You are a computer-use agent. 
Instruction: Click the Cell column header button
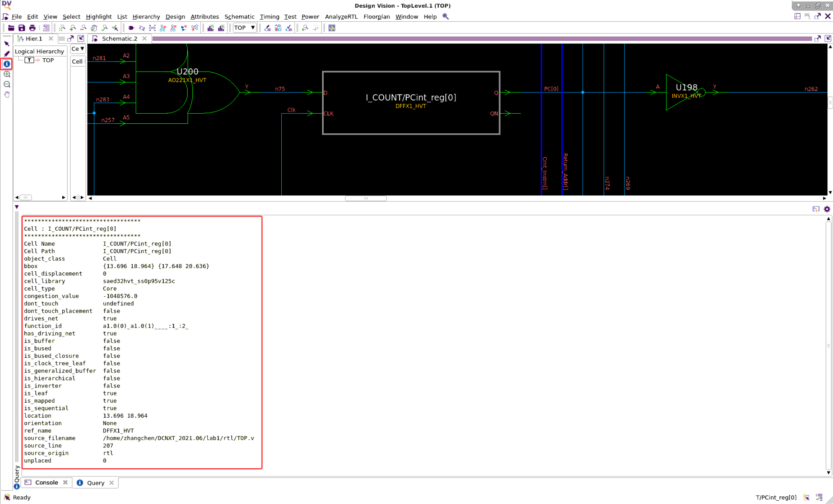click(77, 61)
